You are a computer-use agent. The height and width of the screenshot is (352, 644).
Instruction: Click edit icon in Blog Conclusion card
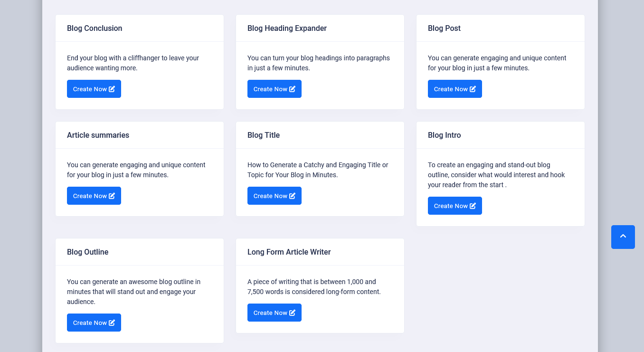point(112,89)
